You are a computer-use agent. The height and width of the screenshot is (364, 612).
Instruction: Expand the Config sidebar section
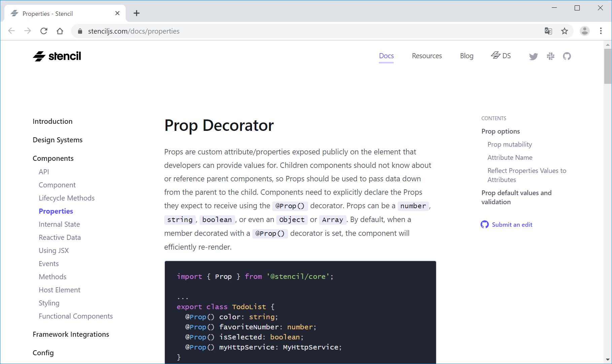tap(43, 353)
